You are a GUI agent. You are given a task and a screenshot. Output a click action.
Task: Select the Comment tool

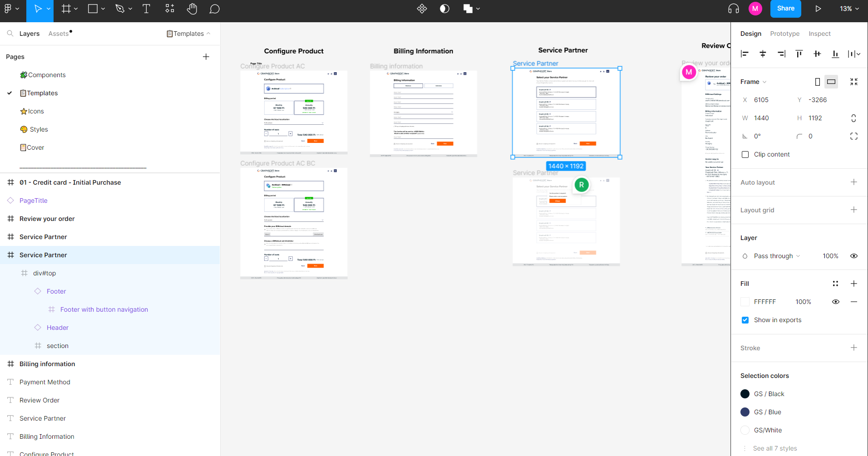[x=214, y=9]
